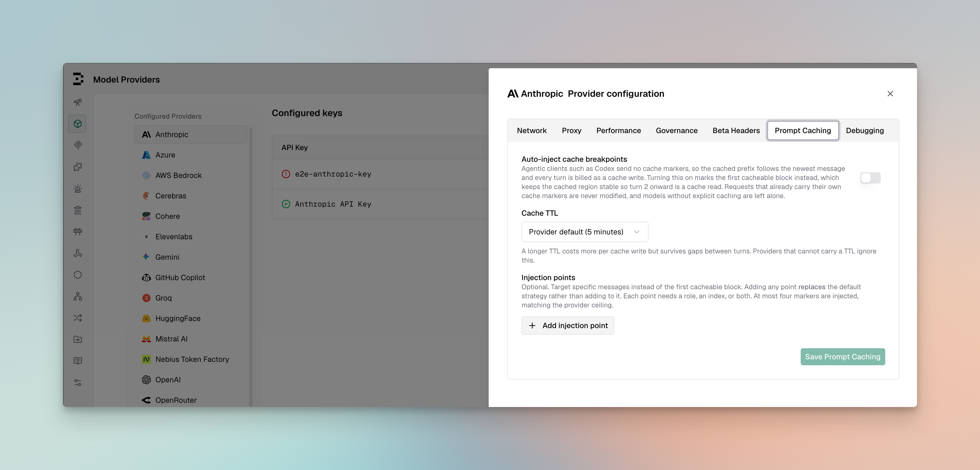Click the Groq provider logo

146,298
